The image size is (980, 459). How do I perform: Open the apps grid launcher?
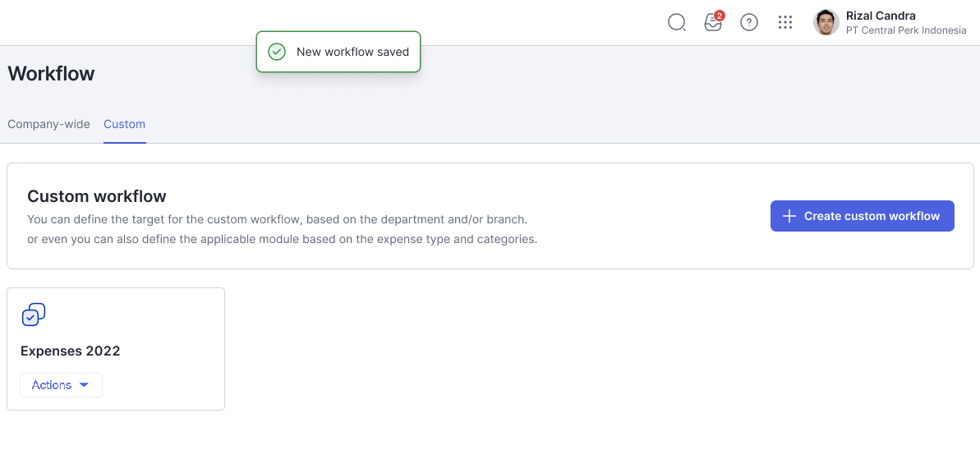[x=785, y=23]
